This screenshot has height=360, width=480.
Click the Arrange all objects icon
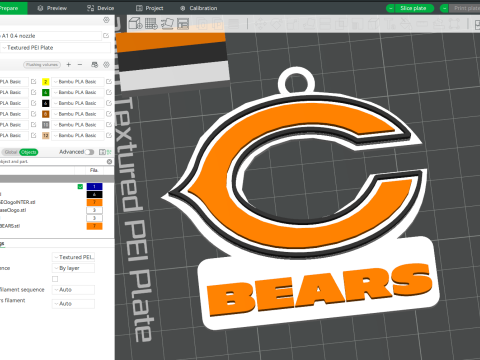coord(183,23)
